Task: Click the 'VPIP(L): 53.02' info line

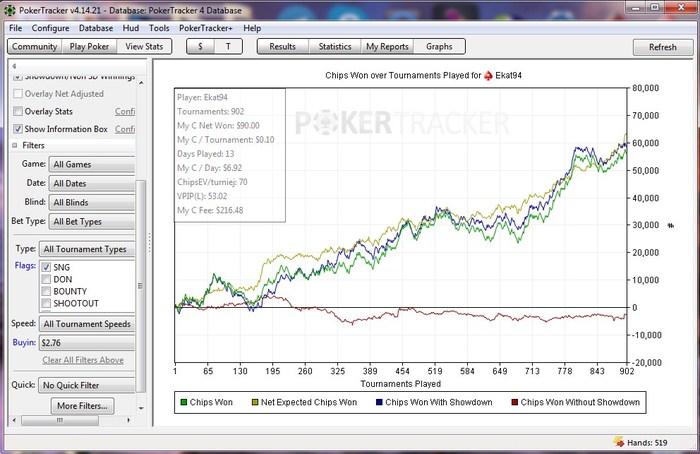Action: click(202, 196)
